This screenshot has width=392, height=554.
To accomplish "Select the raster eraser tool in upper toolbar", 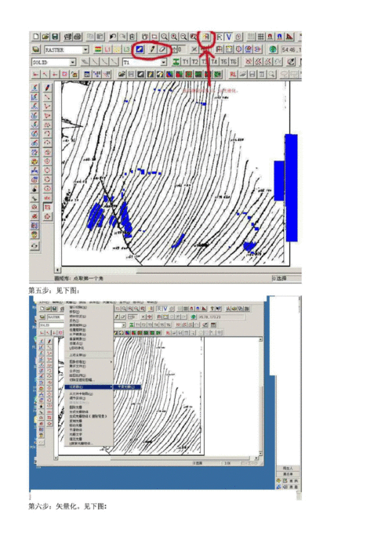I will click(x=162, y=49).
